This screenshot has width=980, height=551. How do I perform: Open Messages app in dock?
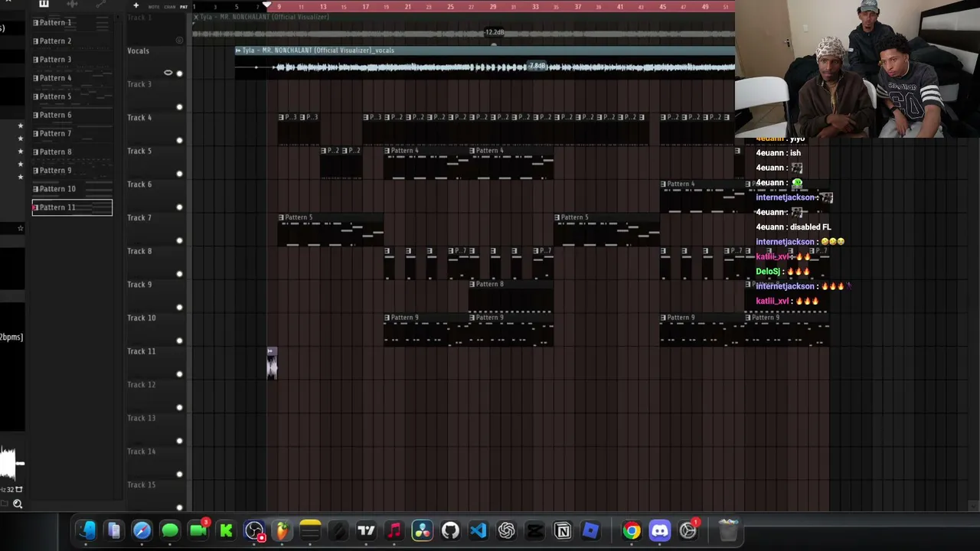pos(170,530)
